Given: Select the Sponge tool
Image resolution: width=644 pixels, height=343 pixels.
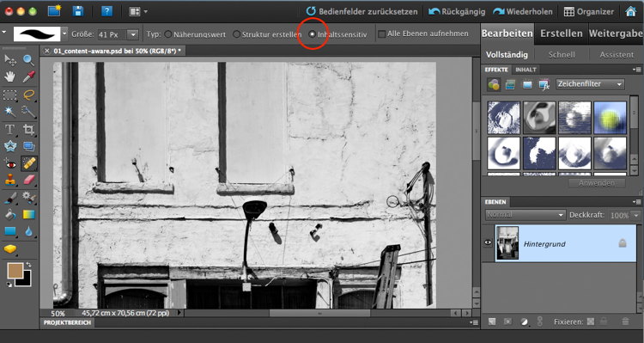Looking at the screenshot, I should 9,248.
